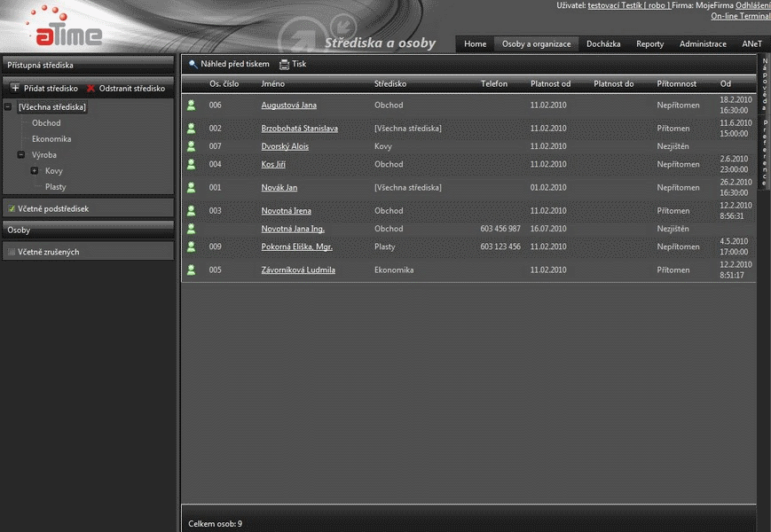The image size is (771, 532).
Task: Click Odstranit středisko button
Action: pos(126,89)
